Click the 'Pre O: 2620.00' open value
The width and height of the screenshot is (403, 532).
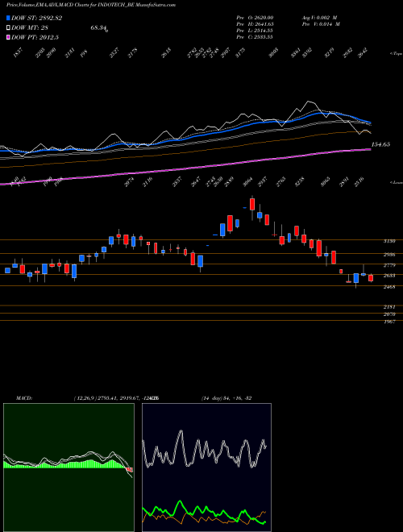[x=255, y=18]
